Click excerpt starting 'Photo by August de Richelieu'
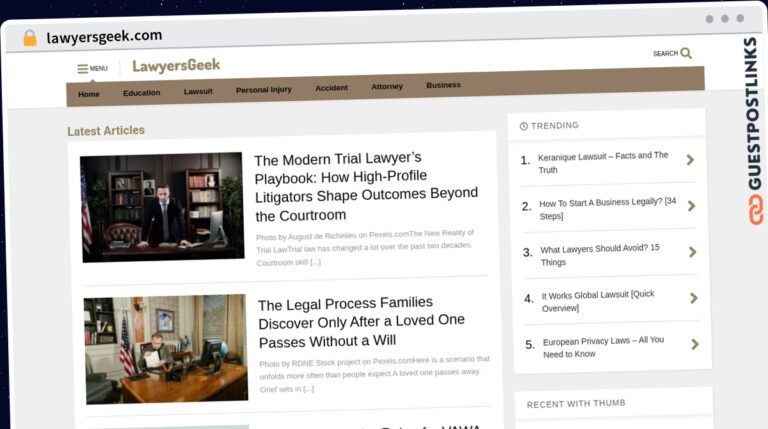768x429 pixels. pos(365,248)
